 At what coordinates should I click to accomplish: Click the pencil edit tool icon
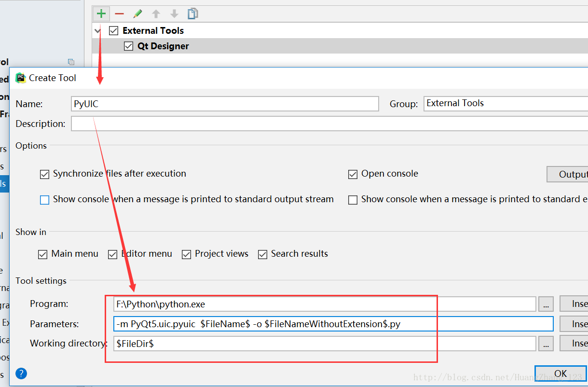point(138,14)
